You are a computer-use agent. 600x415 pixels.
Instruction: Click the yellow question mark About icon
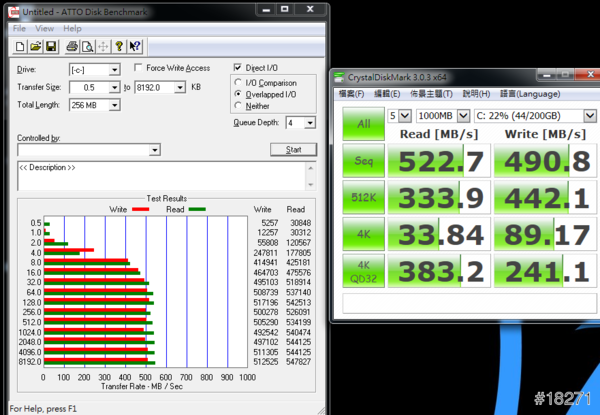point(119,46)
